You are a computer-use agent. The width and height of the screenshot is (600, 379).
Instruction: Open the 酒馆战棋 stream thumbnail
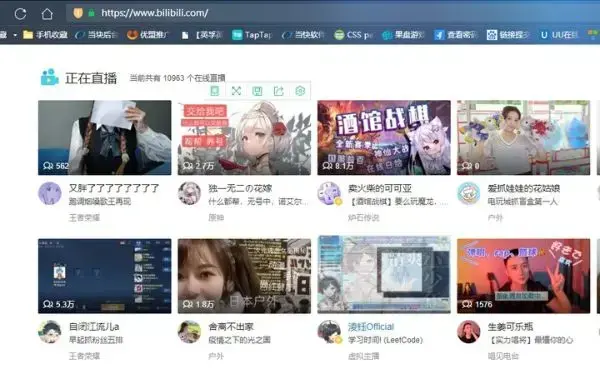[x=384, y=138]
